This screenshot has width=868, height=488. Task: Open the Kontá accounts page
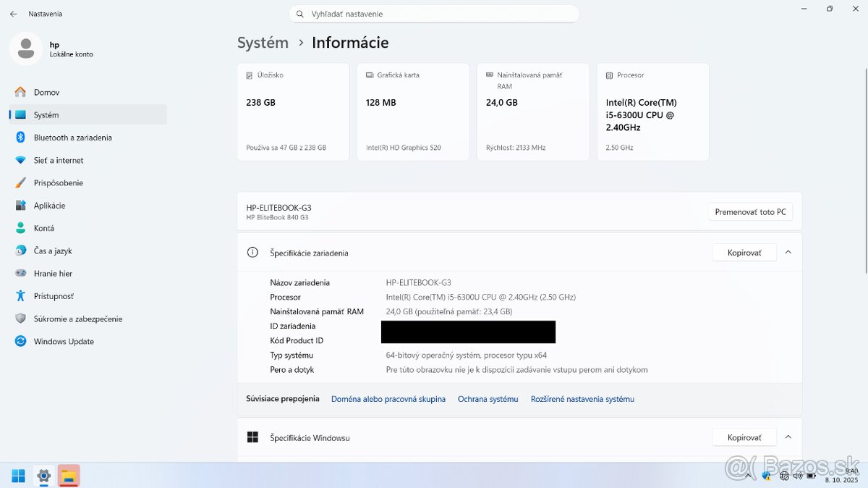pos(43,228)
